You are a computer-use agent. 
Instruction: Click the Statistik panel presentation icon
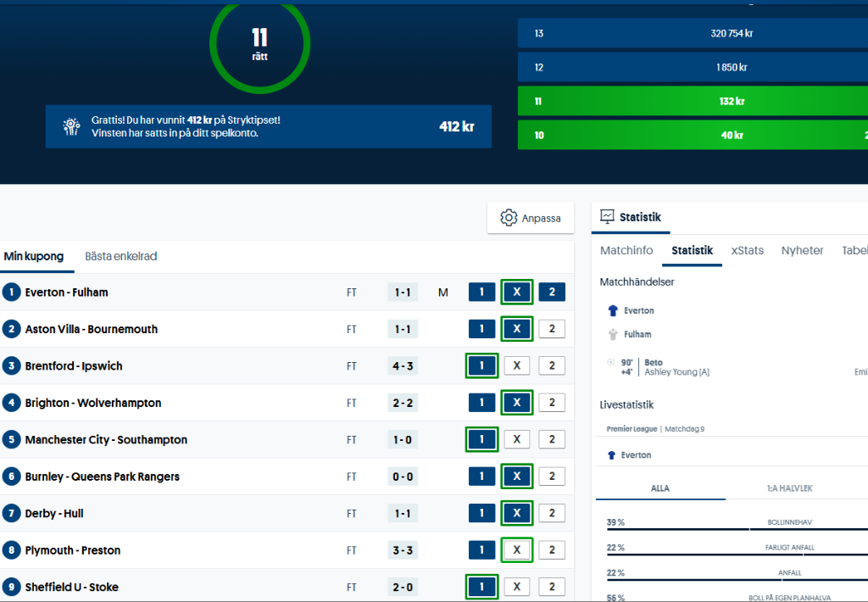click(x=607, y=217)
